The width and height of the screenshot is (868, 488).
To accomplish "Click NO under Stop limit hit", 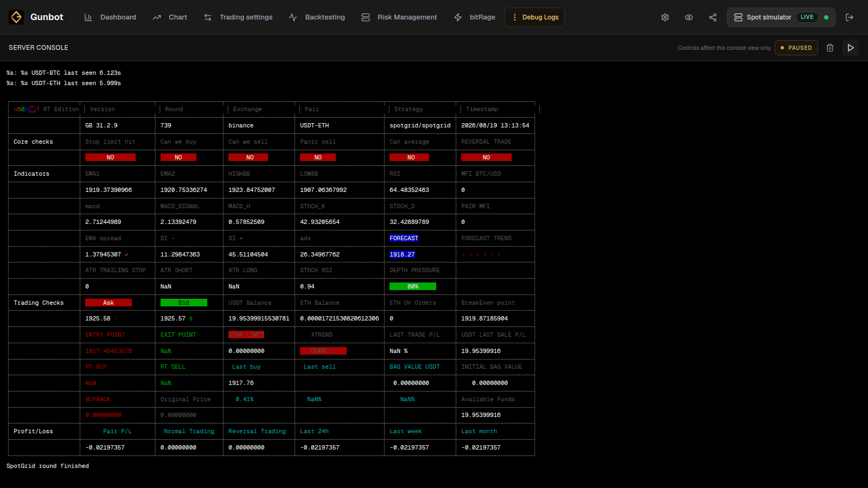I will click(110, 157).
